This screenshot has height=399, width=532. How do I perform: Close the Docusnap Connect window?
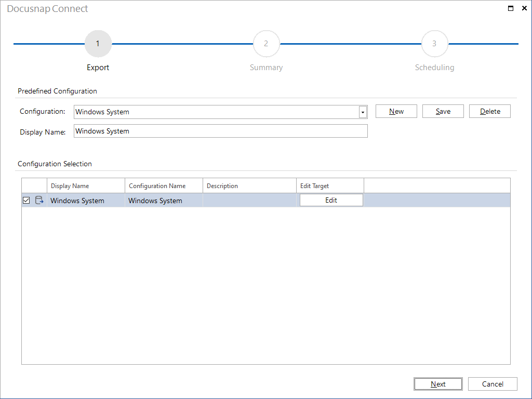(524, 8)
